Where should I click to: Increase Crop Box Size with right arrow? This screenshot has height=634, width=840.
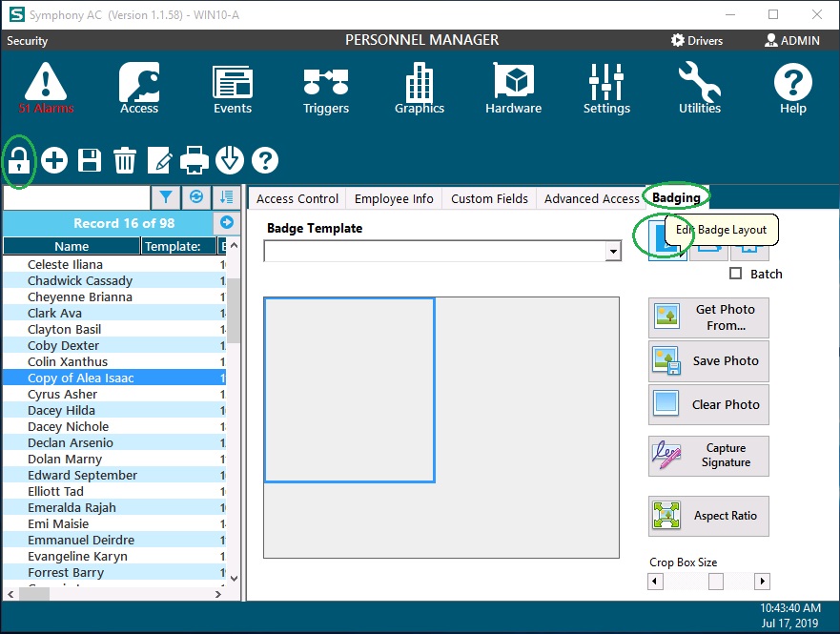763,581
